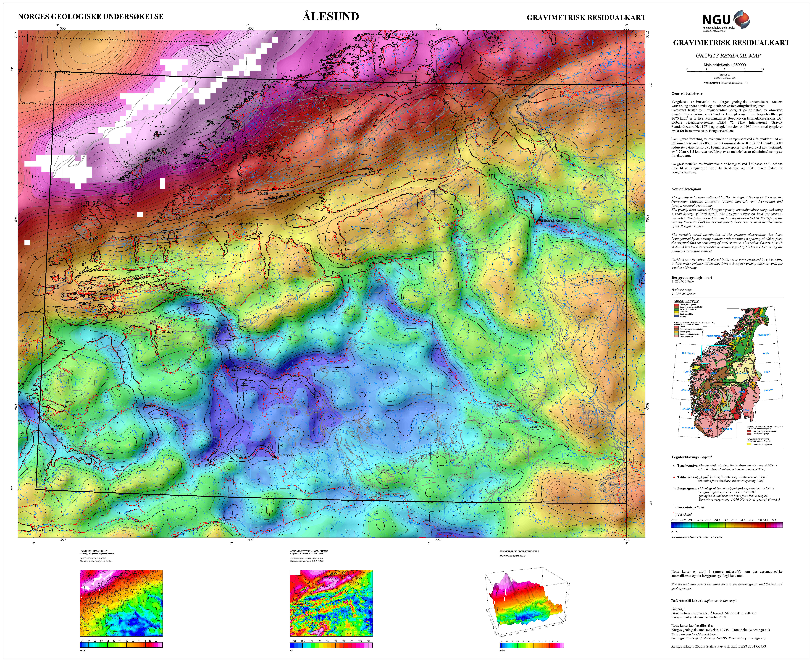This screenshot has width=812, height=661.
Task: Click the Volda label on the map
Action: 58,426
